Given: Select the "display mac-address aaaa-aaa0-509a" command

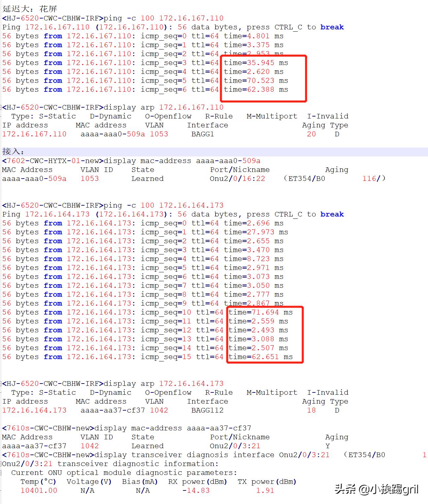Looking at the screenshot, I should click(x=182, y=161).
